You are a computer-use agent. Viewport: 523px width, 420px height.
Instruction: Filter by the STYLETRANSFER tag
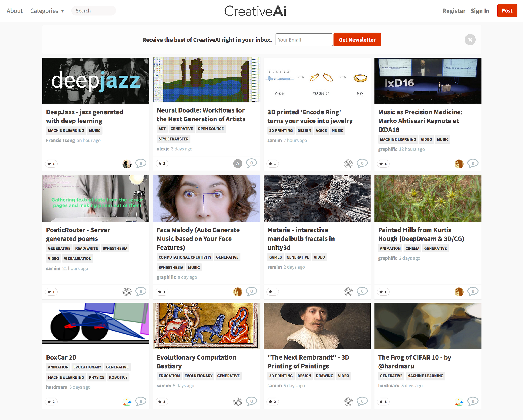coord(173,139)
